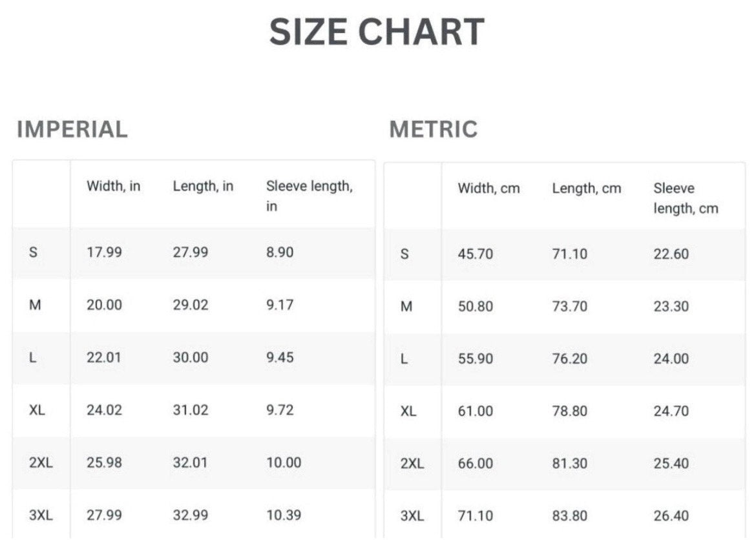
Task: Select the 73.70 length cell for M
Action: pos(569,306)
